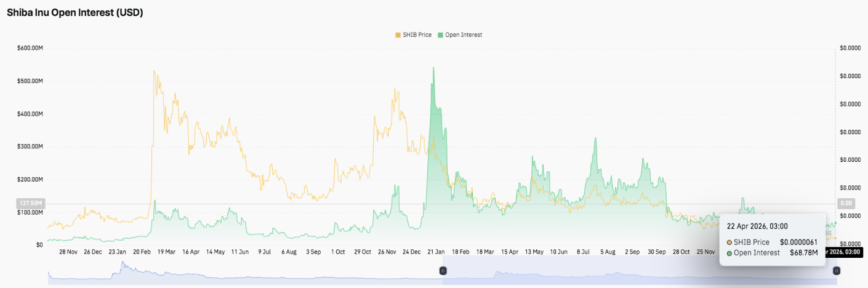Click the unselected navigator area left of handles
Viewport: 868px width, 288px height.
(246, 272)
